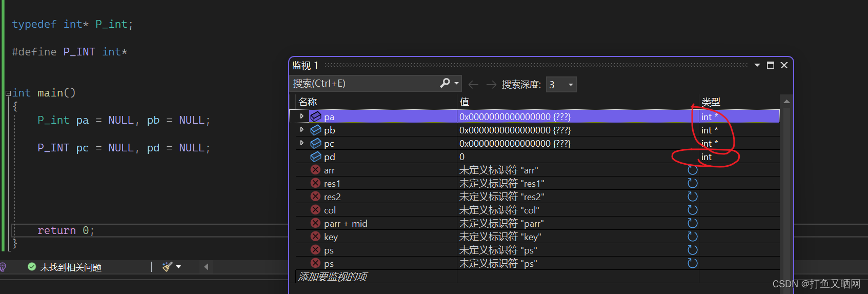868x294 pixels.
Task: Click the editor horizontal scroll left arrow
Action: pos(206,267)
